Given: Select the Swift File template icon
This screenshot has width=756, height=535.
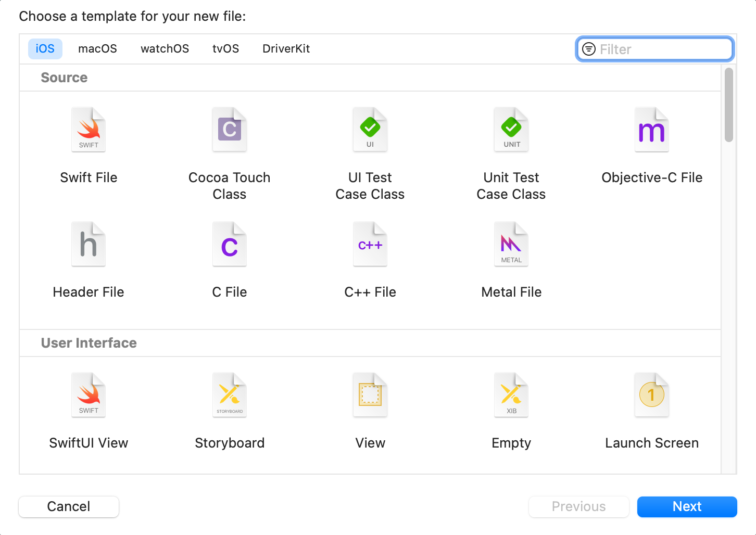Looking at the screenshot, I should 89,130.
